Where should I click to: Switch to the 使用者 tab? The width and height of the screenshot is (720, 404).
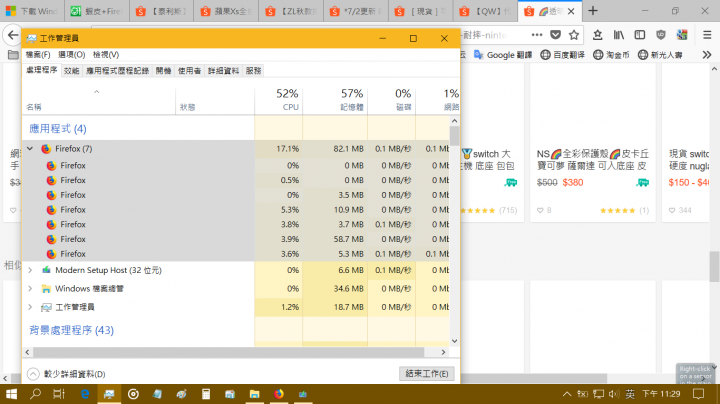[x=189, y=71]
